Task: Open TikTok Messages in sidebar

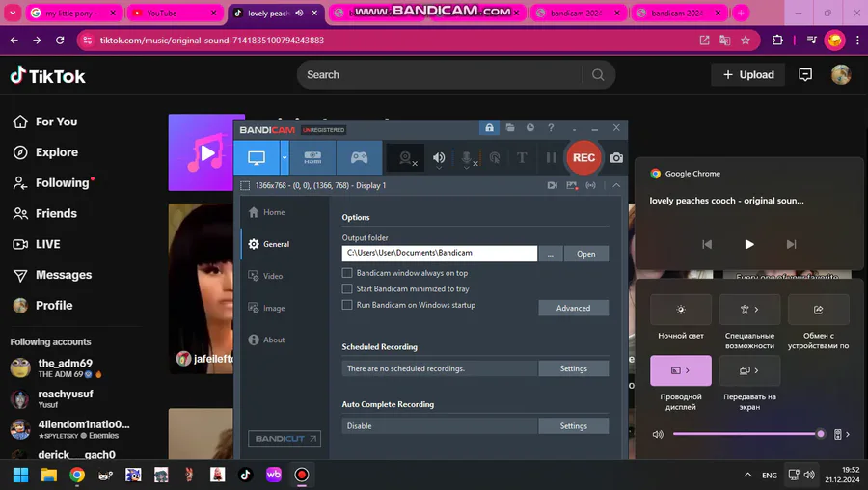Action: tap(52, 275)
